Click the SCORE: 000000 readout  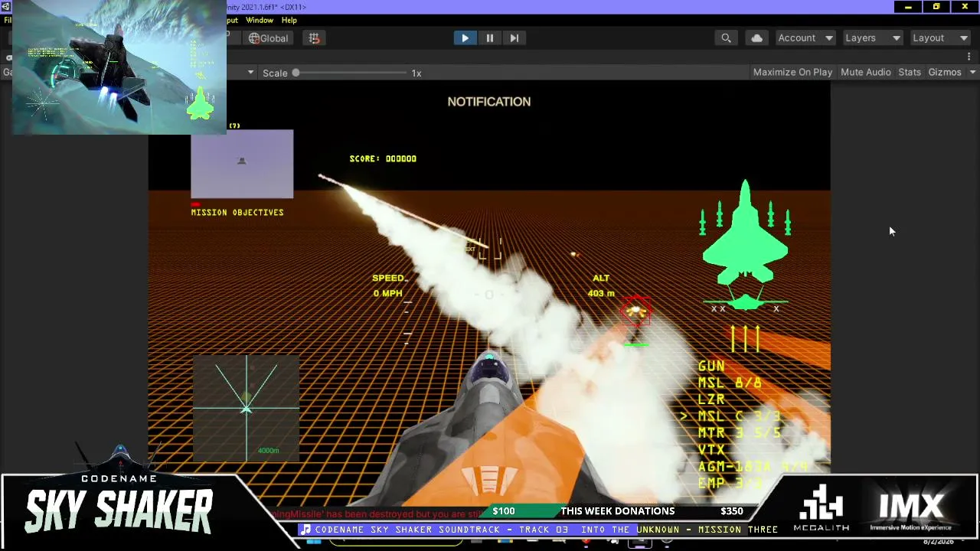(383, 158)
